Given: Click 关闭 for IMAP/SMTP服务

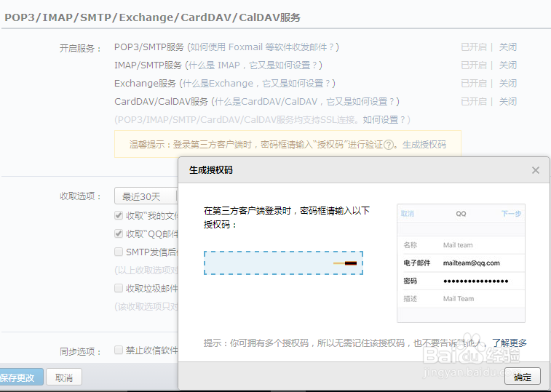Looking at the screenshot, I should click(x=508, y=65).
